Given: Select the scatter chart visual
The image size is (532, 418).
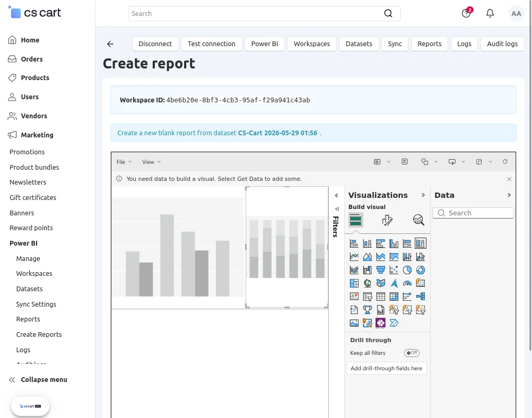Looking at the screenshot, I should pos(394,269).
